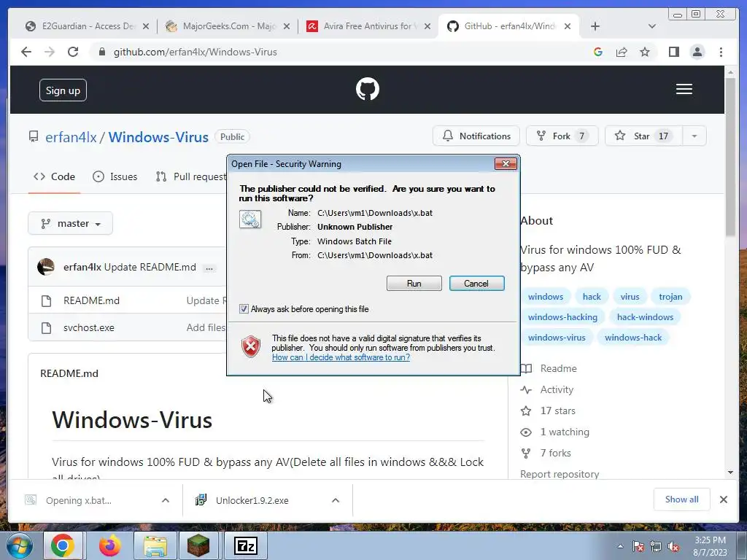
Task: Click the muted volume tray icon
Action: point(673,546)
